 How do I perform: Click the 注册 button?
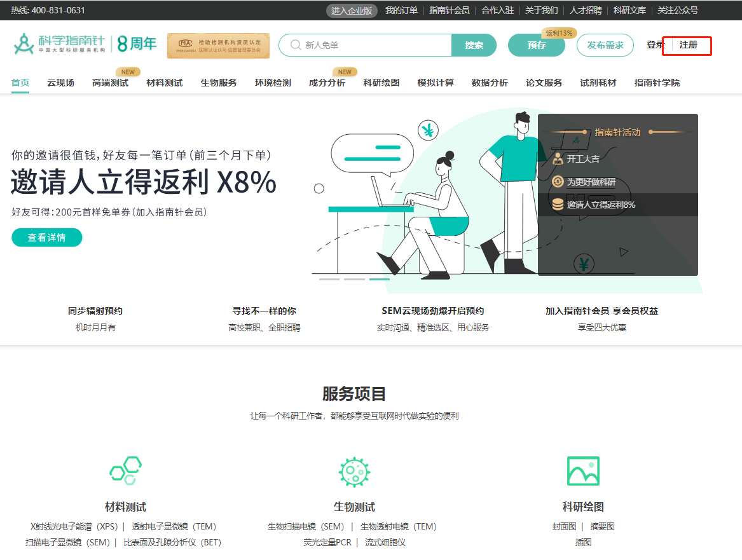687,45
